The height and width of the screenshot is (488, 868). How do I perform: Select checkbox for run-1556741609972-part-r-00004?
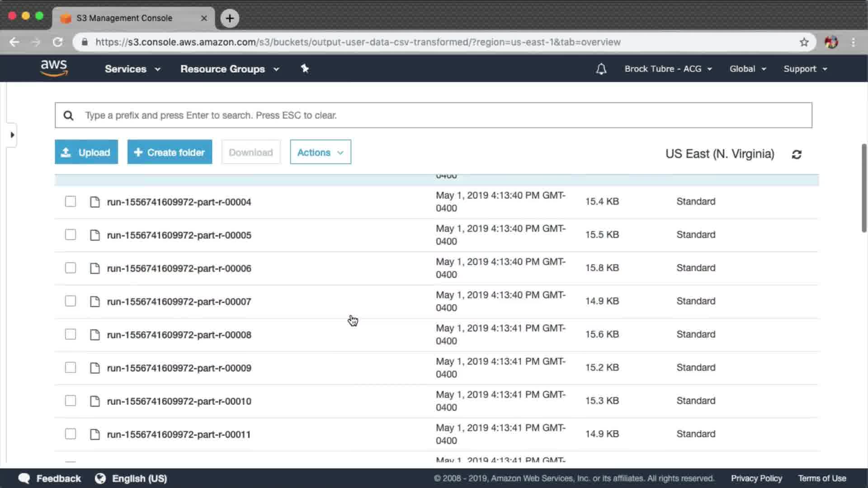click(x=71, y=202)
